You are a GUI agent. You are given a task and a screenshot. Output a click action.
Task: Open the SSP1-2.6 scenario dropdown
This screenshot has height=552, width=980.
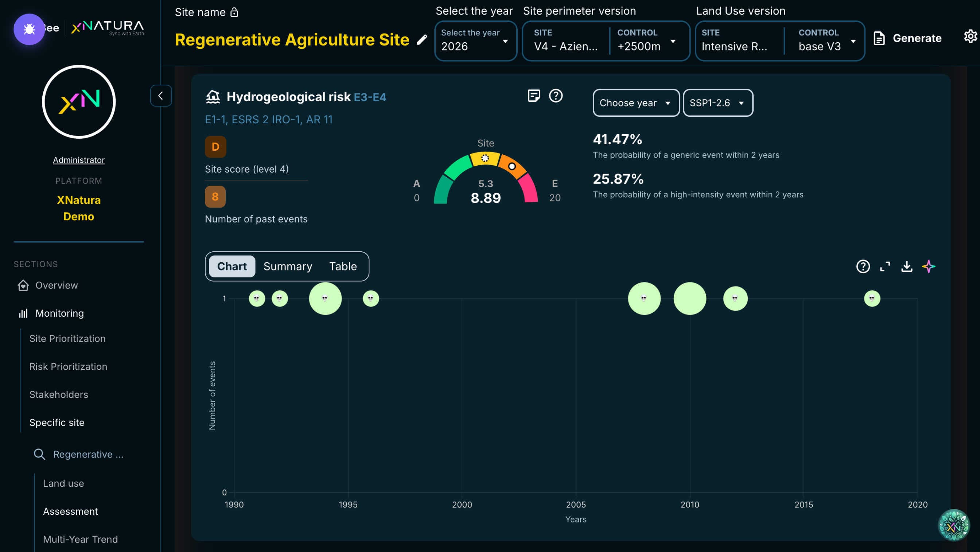(717, 103)
